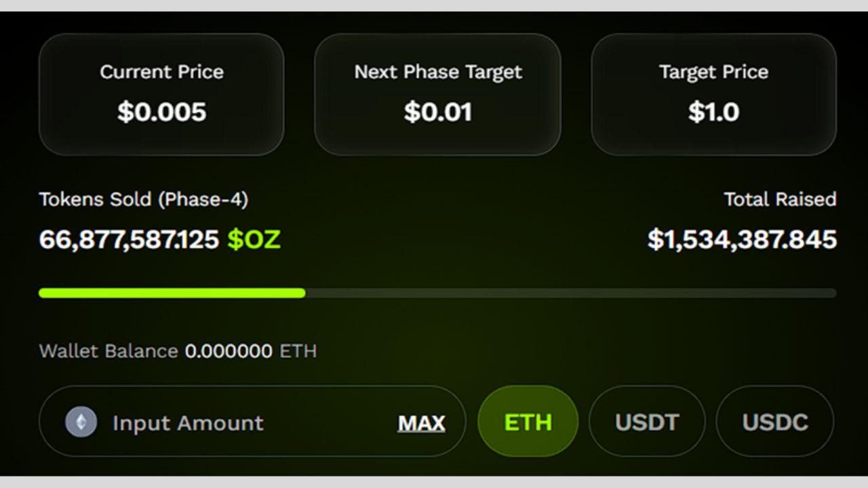Click the 66,877,587.125 tokens sold figure
Screen dimensions: 868x488
[129, 239]
